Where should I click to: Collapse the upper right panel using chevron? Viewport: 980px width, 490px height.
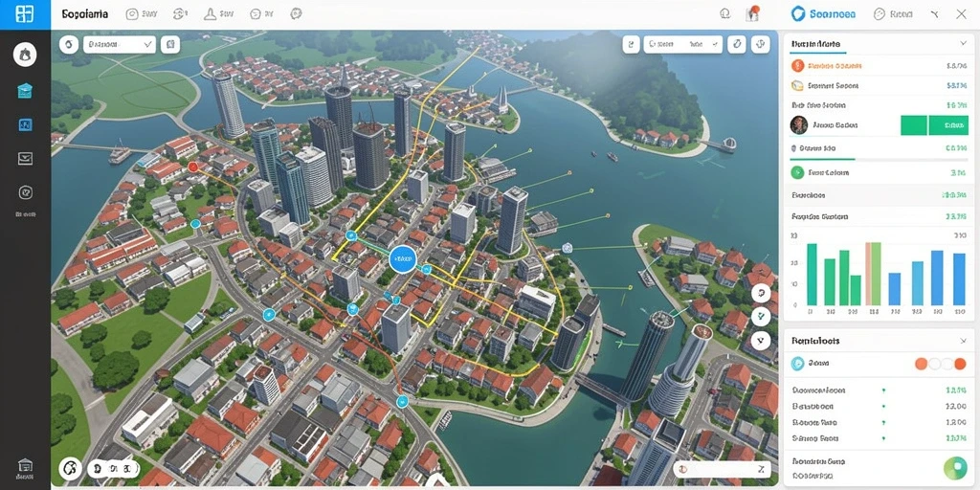click(x=963, y=44)
